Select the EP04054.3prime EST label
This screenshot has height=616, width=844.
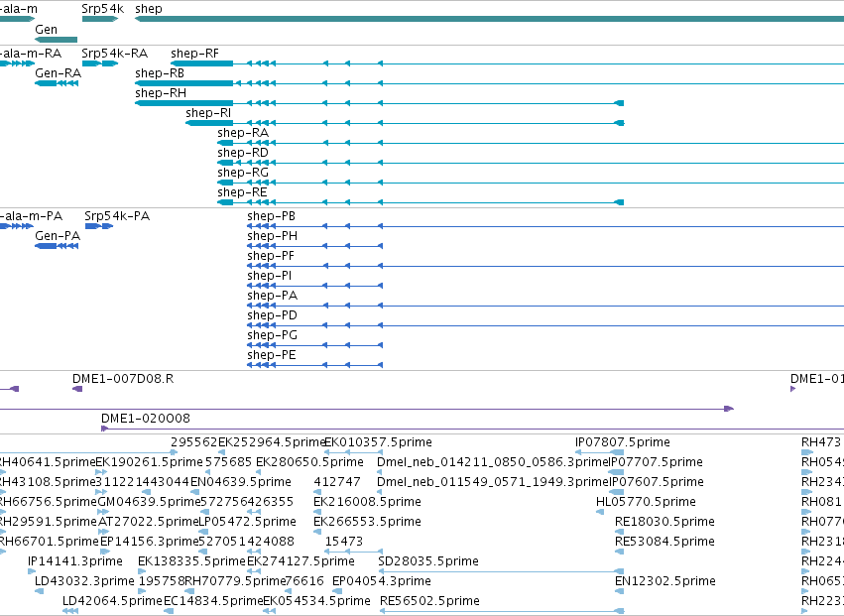tap(382, 581)
